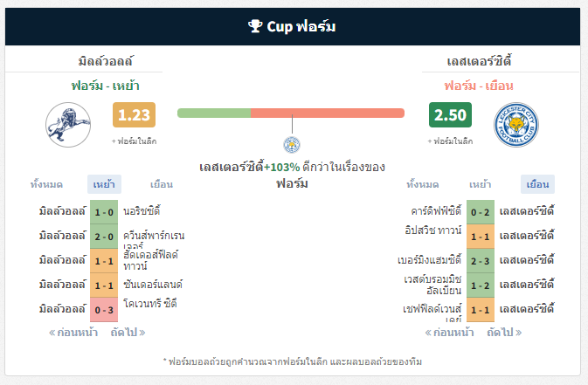Switch Millwall filter to ทั้งหมด
The height and width of the screenshot is (385, 588).
coord(46,184)
